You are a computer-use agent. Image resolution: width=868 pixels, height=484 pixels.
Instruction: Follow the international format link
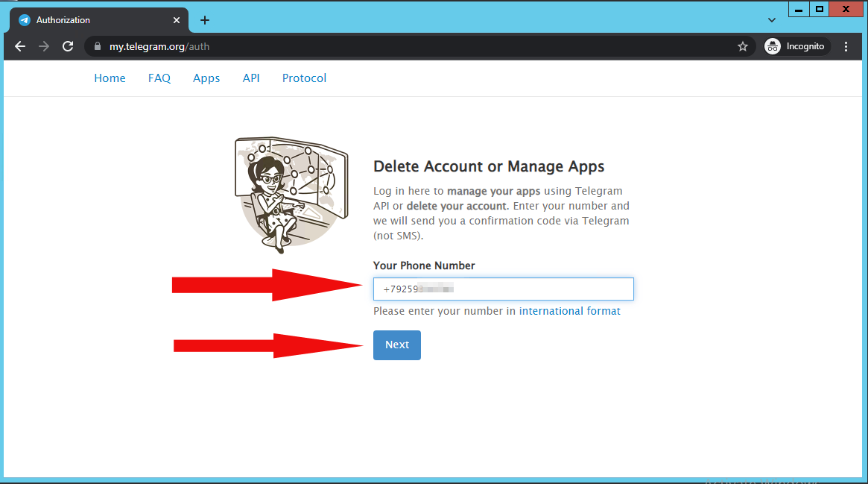(570, 311)
